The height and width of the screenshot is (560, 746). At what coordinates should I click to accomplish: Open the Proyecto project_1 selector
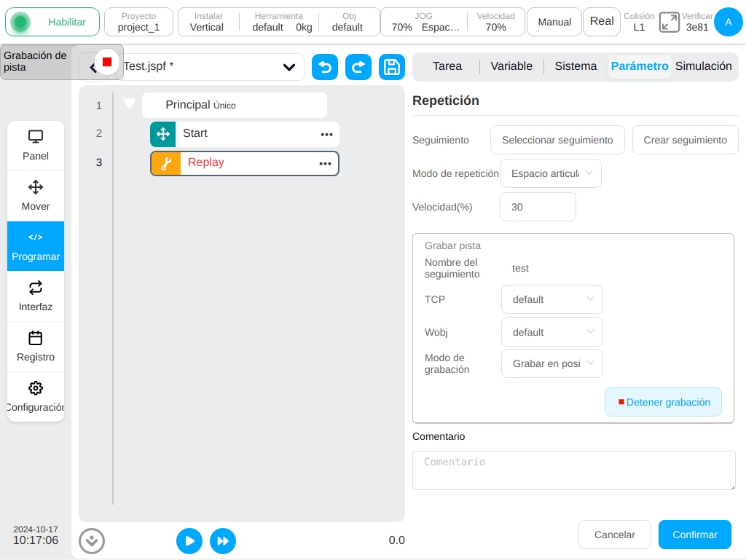coord(138,22)
